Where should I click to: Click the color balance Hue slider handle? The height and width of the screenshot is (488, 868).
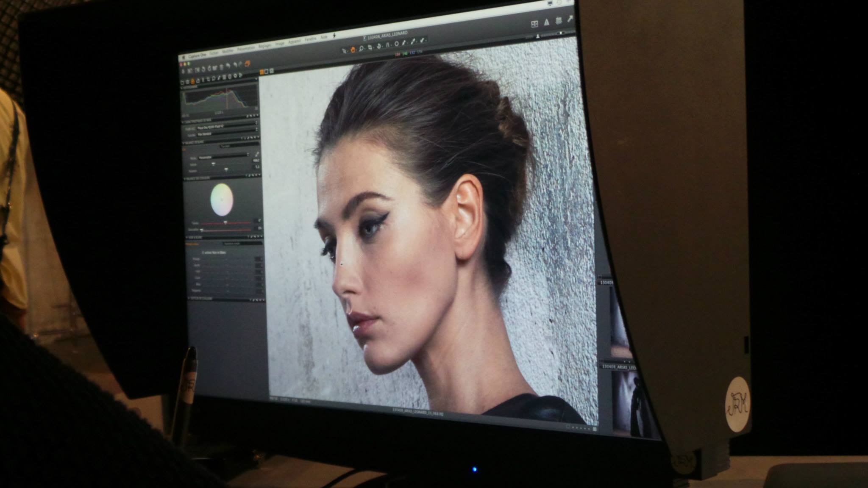coord(225,222)
